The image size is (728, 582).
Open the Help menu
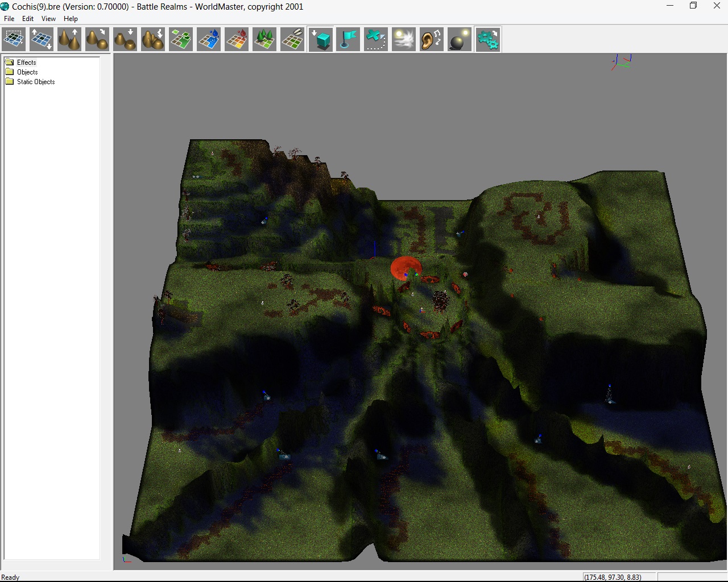click(x=71, y=19)
